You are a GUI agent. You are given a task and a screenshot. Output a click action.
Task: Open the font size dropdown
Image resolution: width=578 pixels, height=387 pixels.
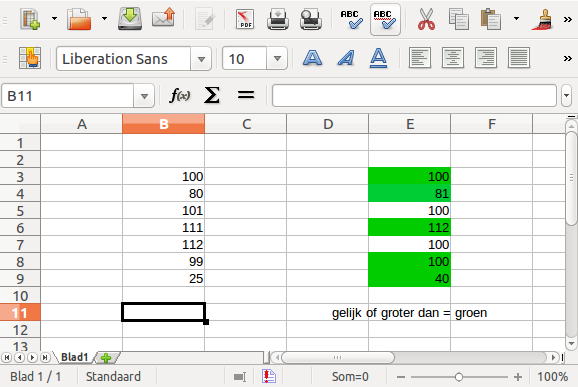(277, 59)
